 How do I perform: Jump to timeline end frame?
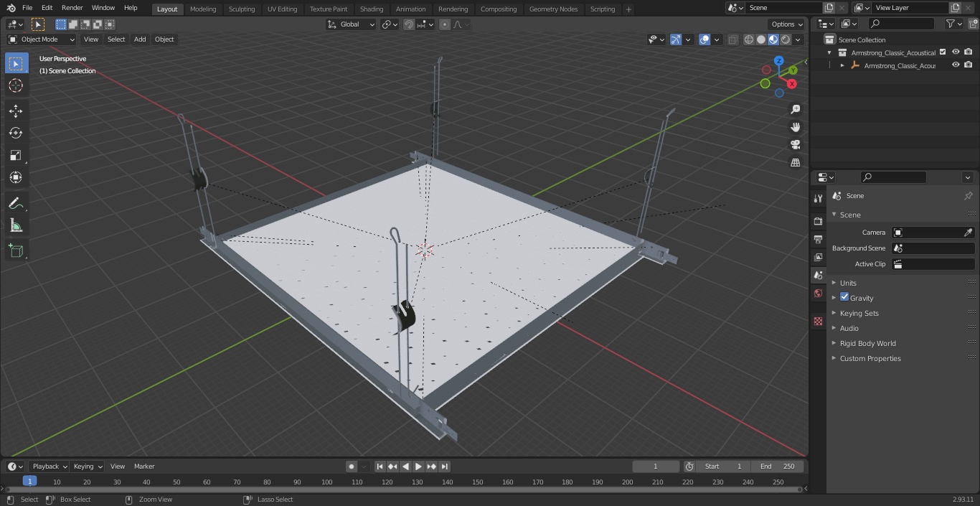click(x=444, y=467)
